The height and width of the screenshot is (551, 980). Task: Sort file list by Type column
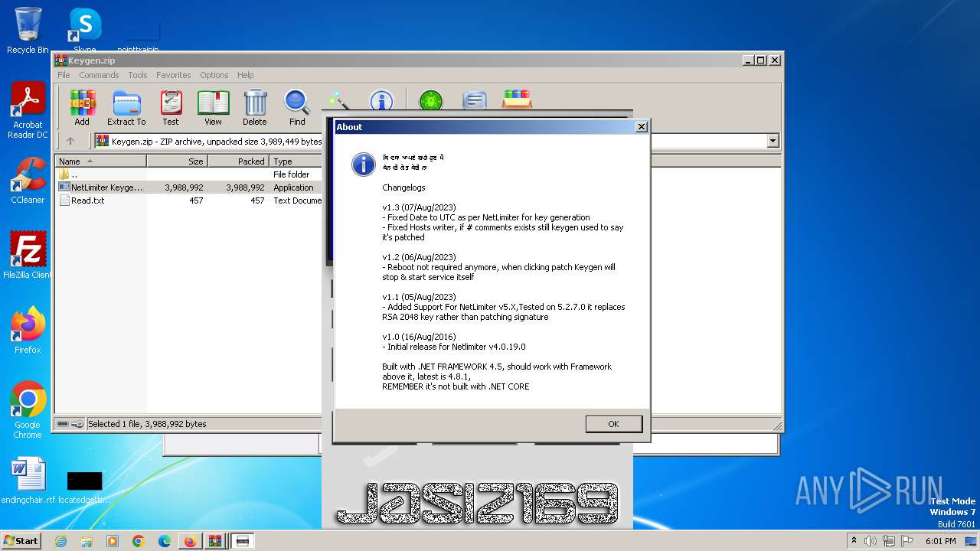[296, 161]
